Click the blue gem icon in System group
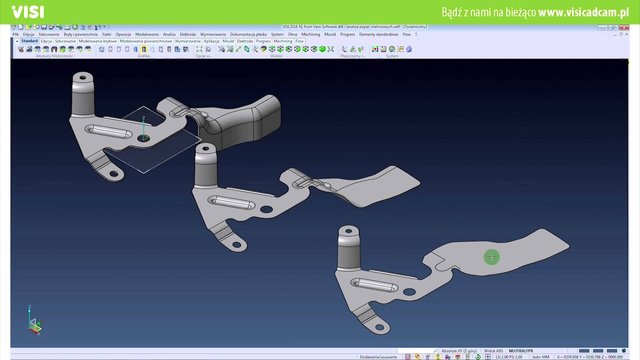The width and height of the screenshot is (640, 360). (x=409, y=49)
